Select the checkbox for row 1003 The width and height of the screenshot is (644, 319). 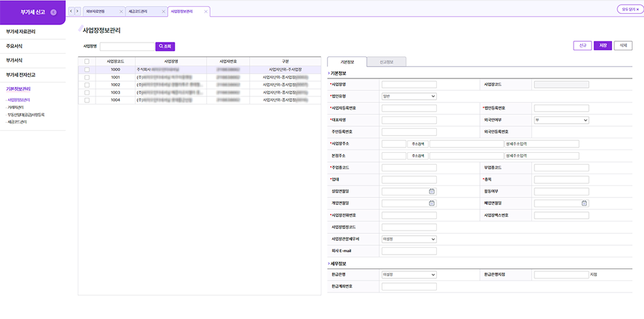pyautogui.click(x=87, y=92)
